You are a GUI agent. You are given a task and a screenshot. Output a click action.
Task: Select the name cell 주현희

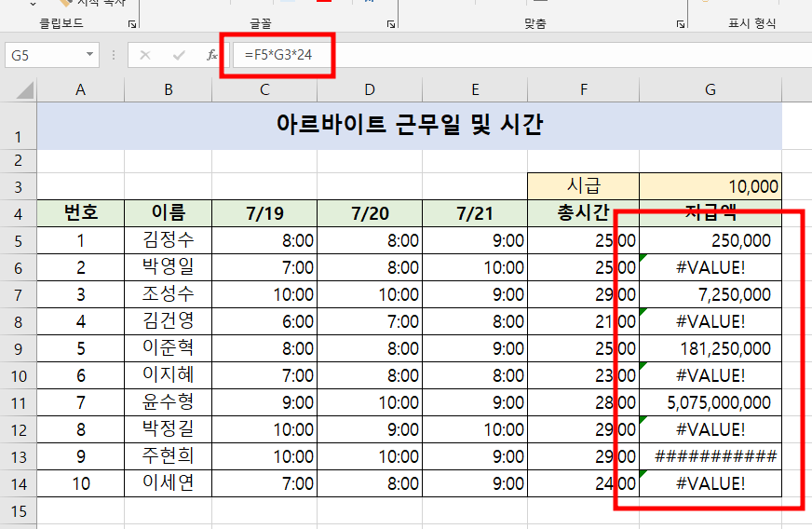pyautogui.click(x=169, y=457)
